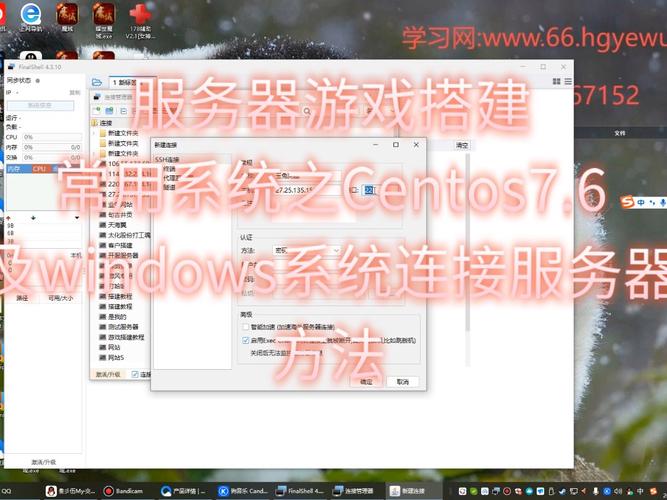
Task: Click the 内存 0% usage bar
Action: point(52,147)
